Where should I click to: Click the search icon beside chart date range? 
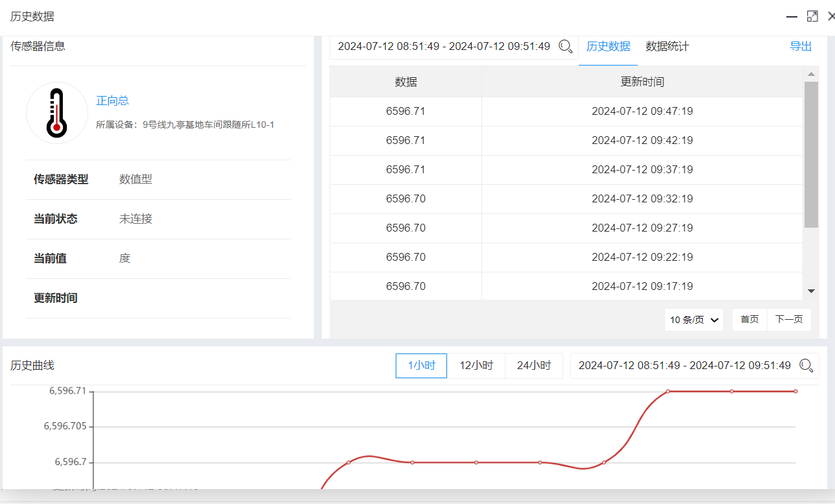[x=806, y=366]
